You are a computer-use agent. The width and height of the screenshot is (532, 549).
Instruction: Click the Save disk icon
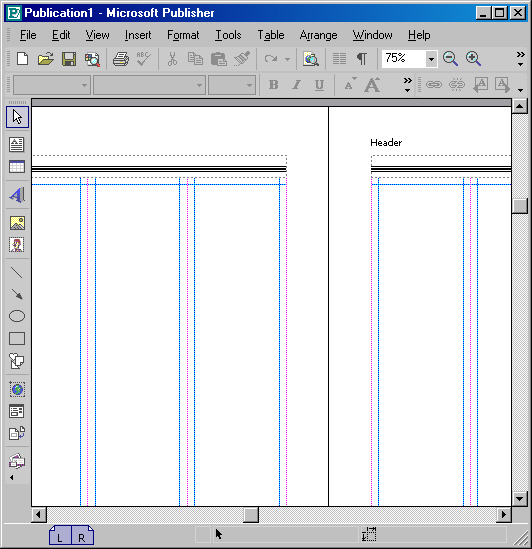pyautogui.click(x=69, y=59)
